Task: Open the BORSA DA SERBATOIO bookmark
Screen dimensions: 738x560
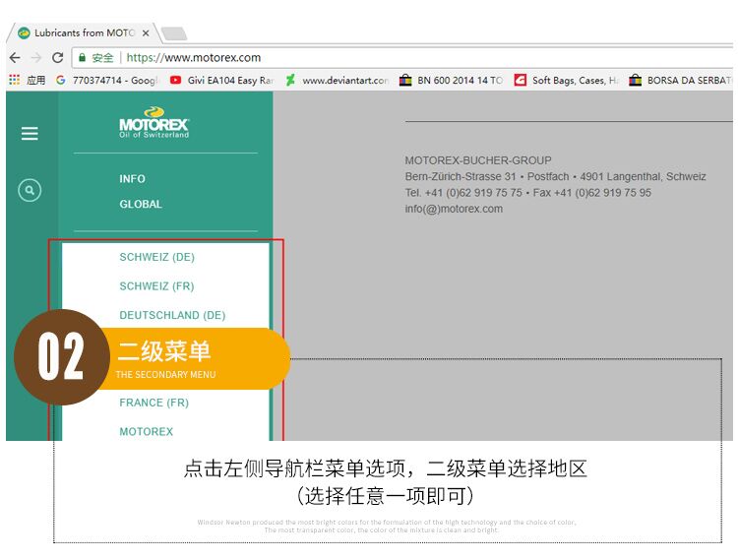Action: click(681, 80)
